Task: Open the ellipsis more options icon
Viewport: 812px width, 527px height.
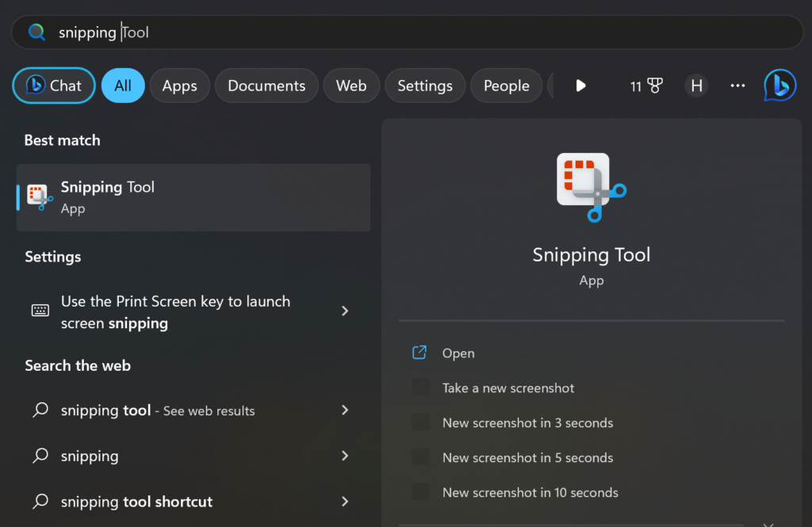Action: pyautogui.click(x=737, y=86)
